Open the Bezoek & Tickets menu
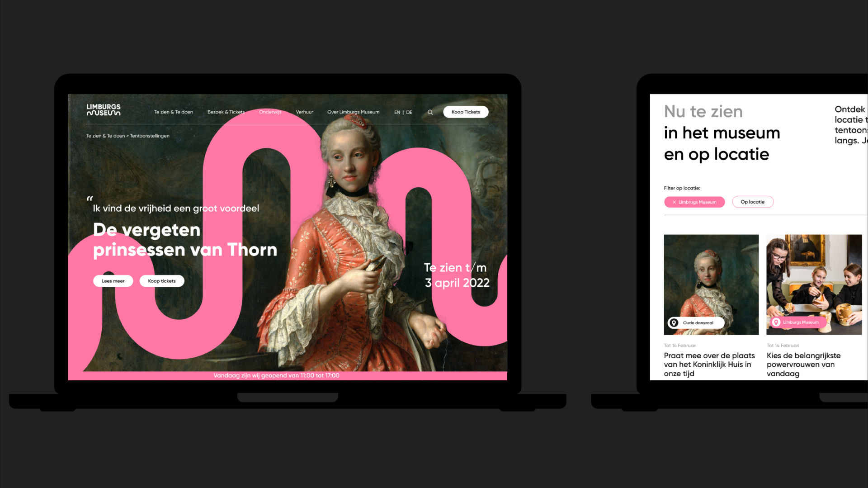The height and width of the screenshot is (488, 868). (x=226, y=112)
